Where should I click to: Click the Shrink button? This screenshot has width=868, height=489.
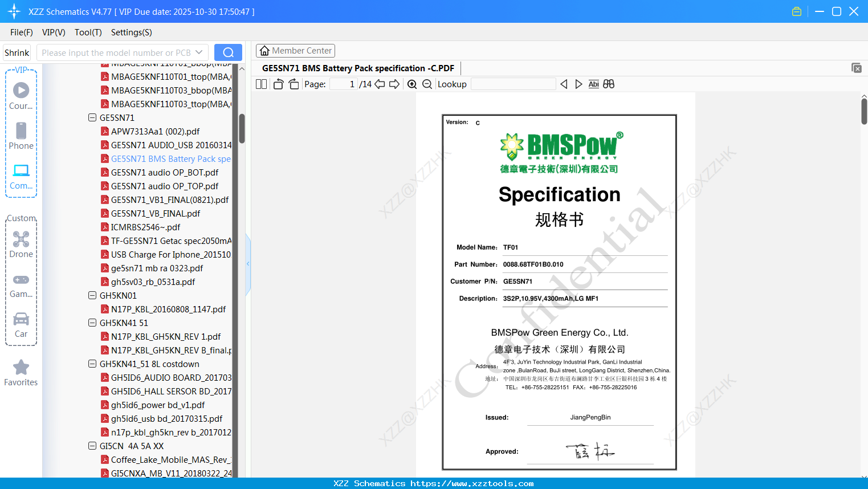point(17,52)
